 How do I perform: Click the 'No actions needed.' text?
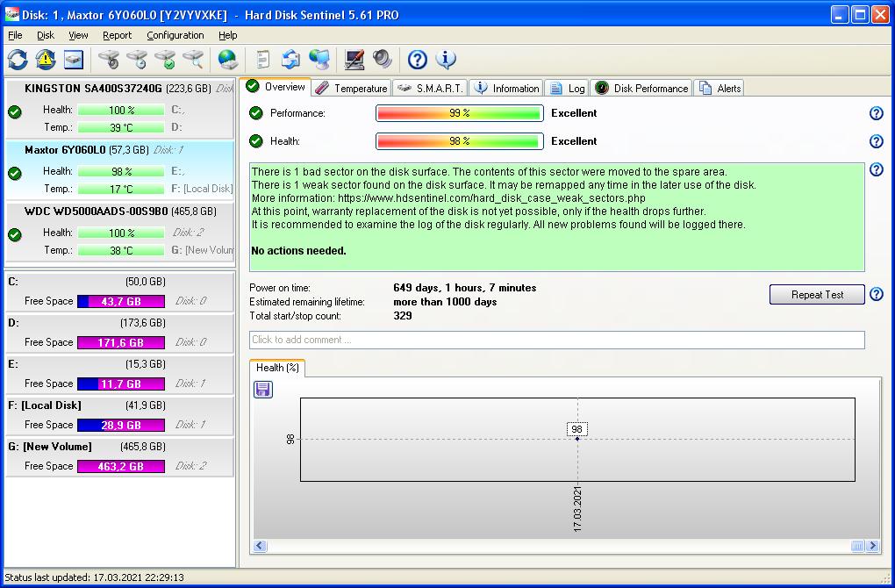pos(298,251)
